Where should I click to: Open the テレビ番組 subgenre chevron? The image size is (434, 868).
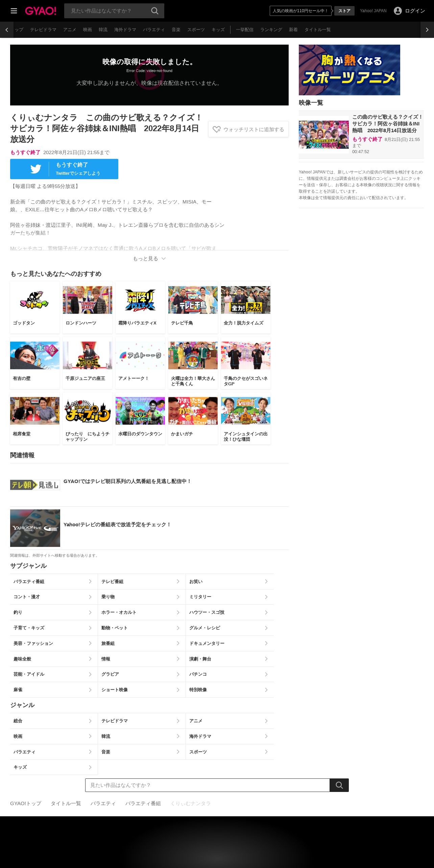click(x=178, y=581)
